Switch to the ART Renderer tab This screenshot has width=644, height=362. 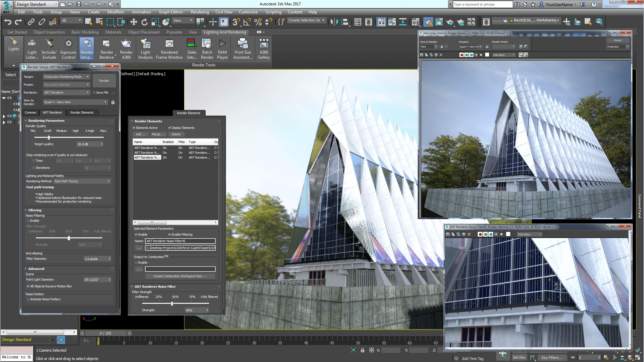tap(52, 112)
